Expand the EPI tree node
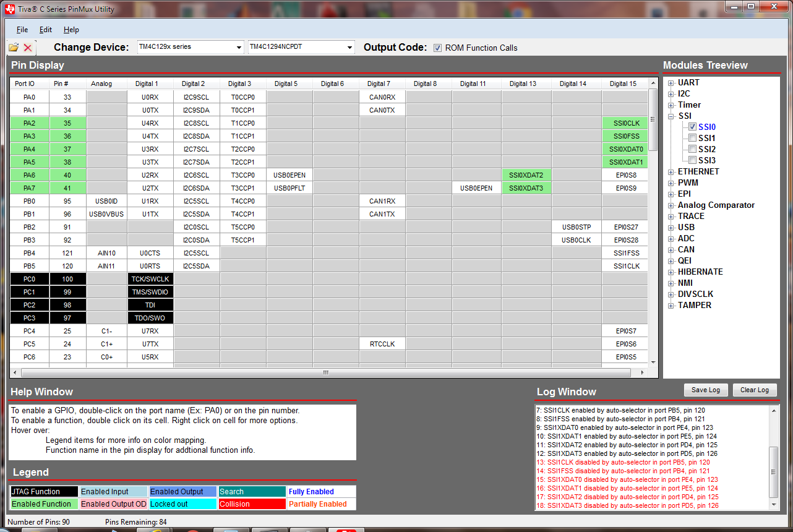The image size is (793, 532). (671, 194)
